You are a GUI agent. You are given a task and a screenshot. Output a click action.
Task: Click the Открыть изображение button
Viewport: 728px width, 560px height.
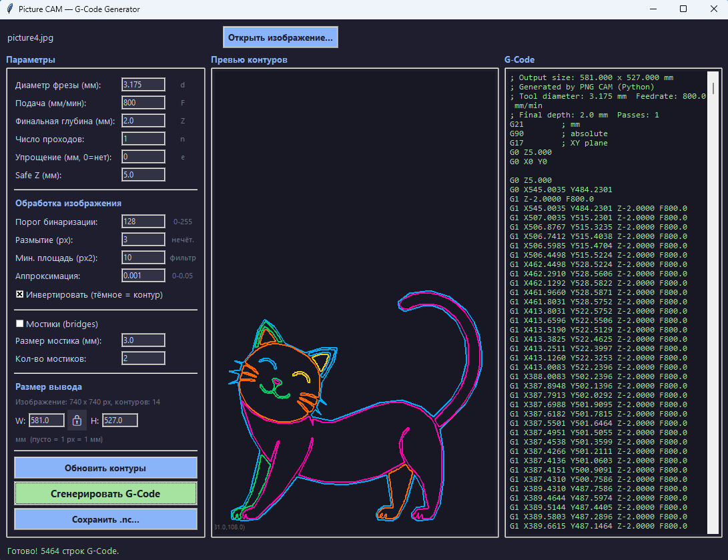(280, 37)
